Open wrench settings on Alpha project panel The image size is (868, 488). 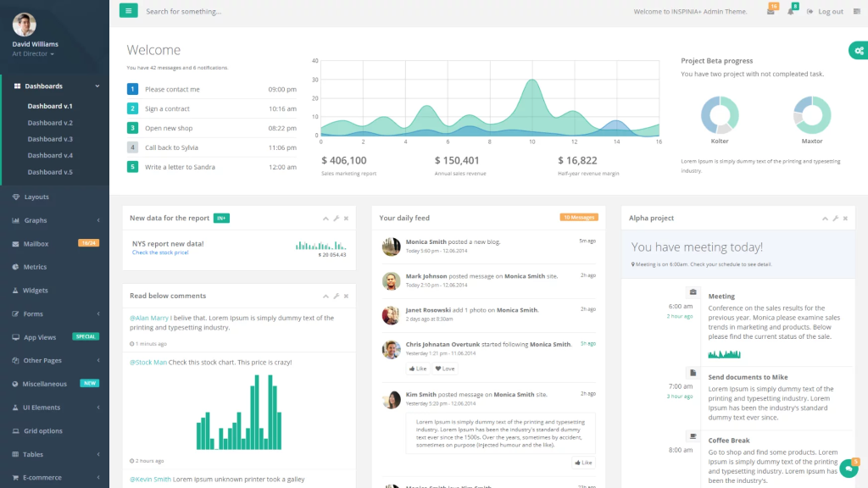click(835, 219)
